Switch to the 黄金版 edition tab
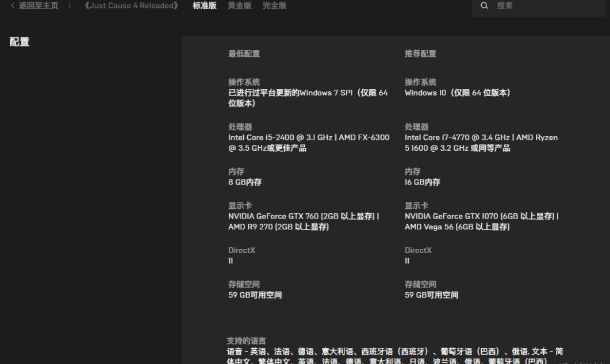The image size is (610, 364). point(240,5)
